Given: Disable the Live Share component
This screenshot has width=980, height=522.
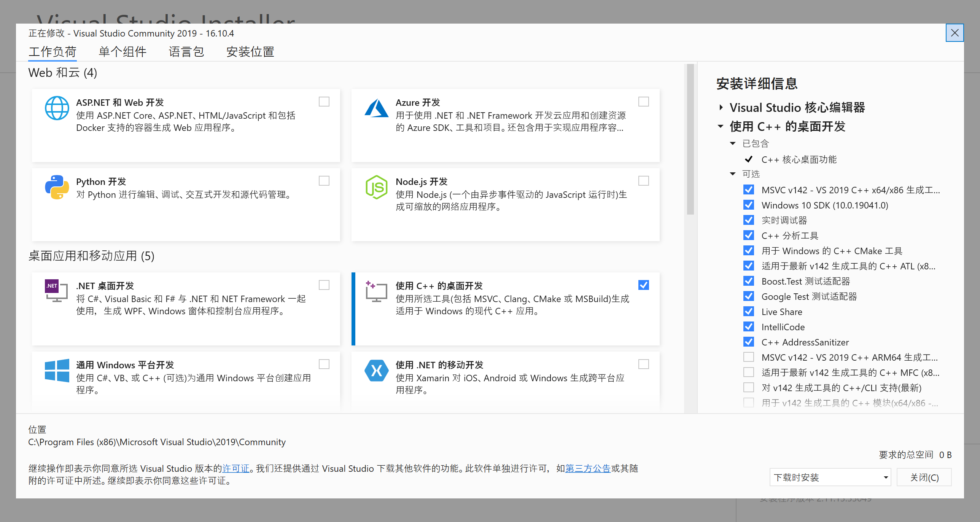Looking at the screenshot, I should click(748, 311).
